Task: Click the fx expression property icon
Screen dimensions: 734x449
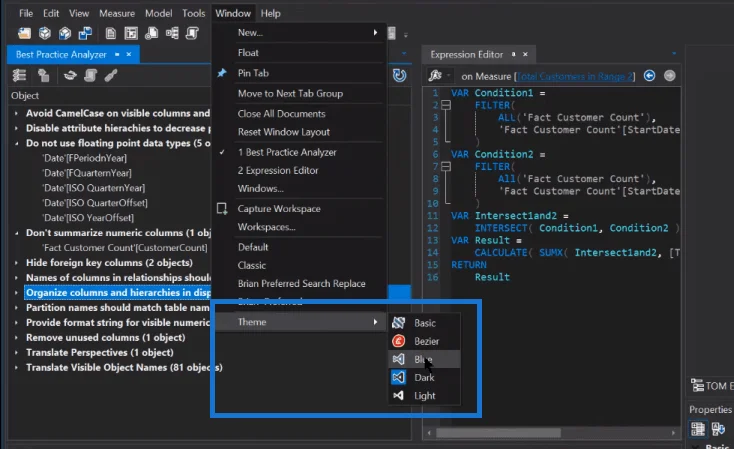Action: point(435,75)
